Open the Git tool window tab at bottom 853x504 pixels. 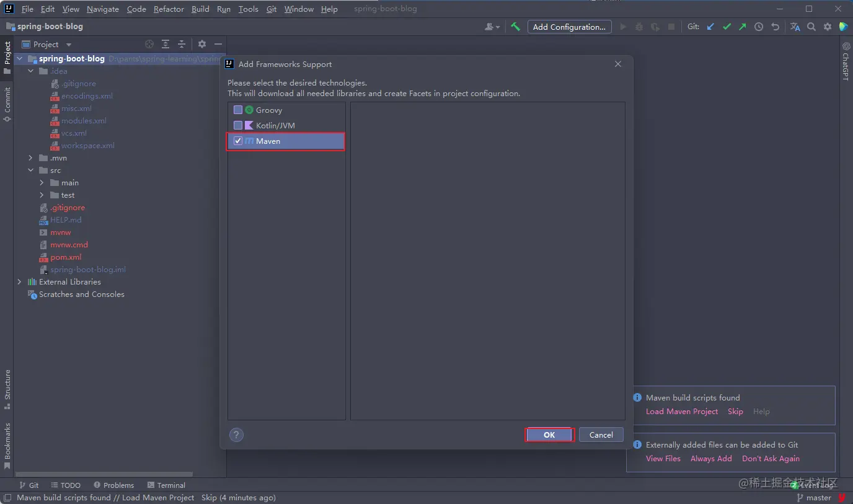(29, 485)
